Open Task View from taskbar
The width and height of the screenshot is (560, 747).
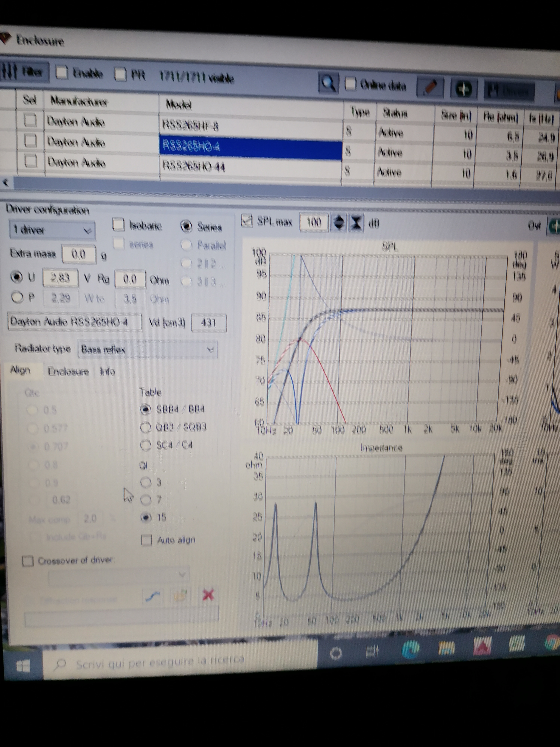pos(372,651)
